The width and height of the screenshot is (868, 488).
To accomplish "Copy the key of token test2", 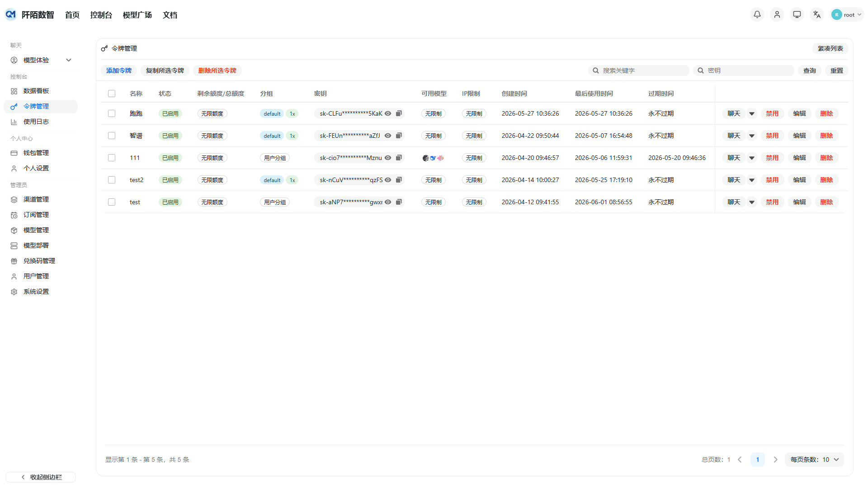I will point(399,180).
